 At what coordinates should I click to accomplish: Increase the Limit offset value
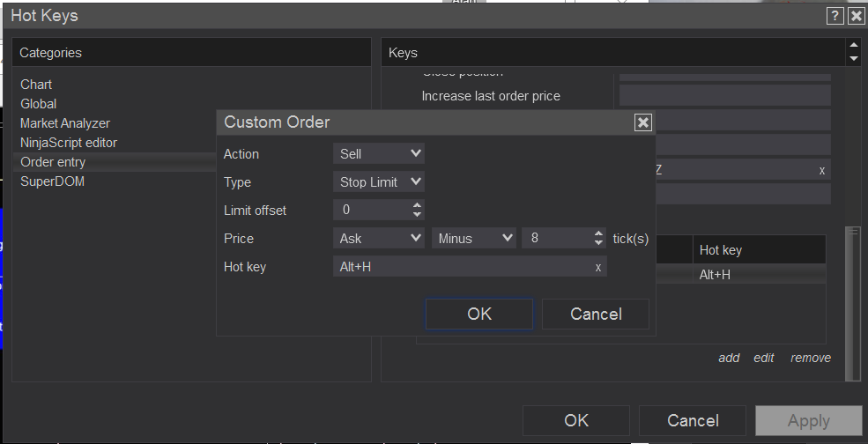[x=417, y=205]
